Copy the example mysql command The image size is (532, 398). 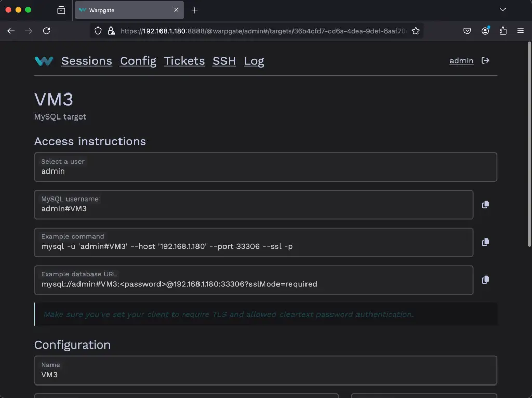point(485,242)
